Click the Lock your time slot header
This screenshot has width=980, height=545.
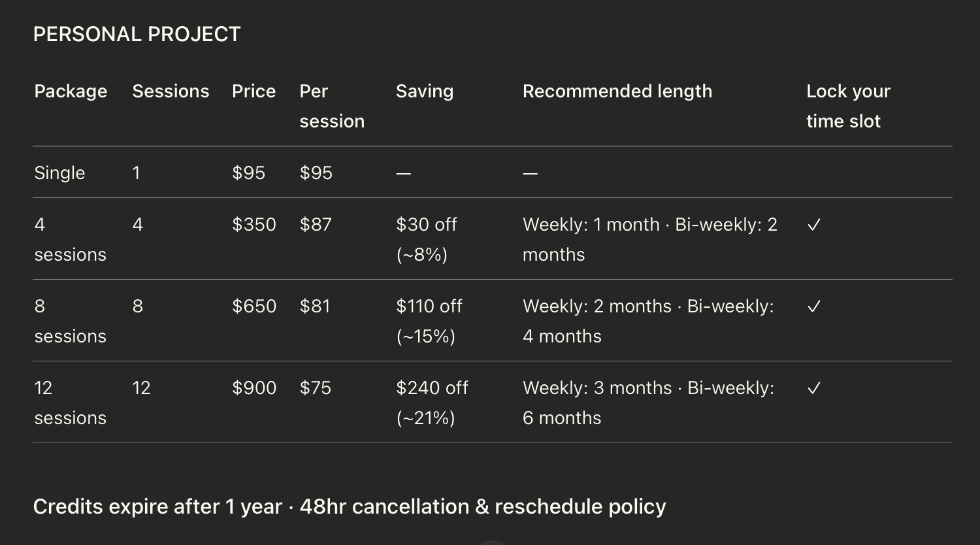(847, 106)
